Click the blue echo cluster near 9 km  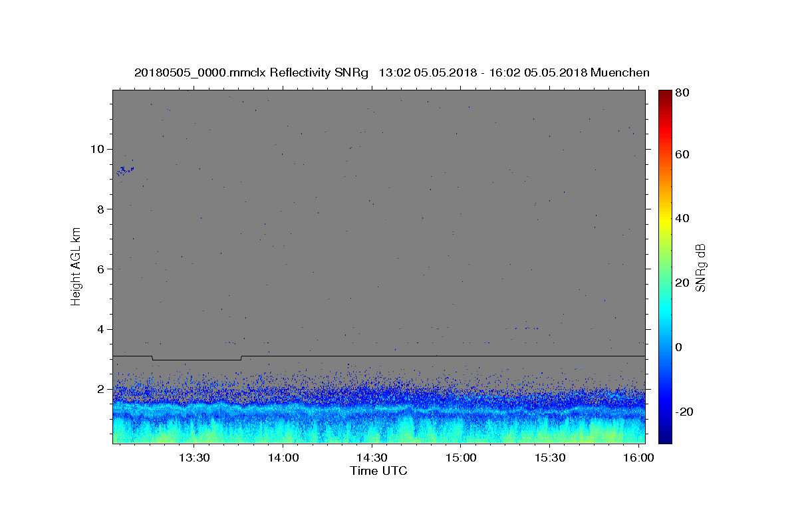point(125,170)
